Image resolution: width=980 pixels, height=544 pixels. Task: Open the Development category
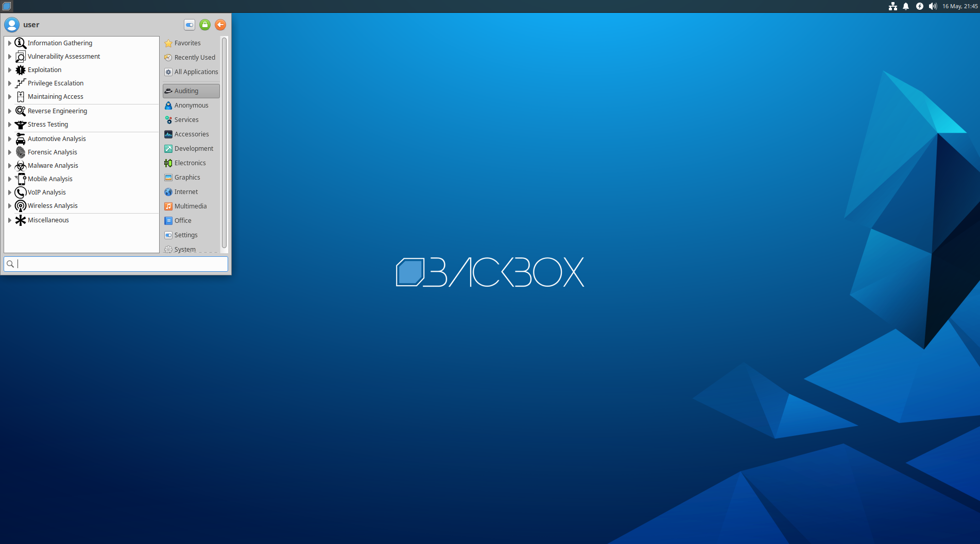[x=191, y=149]
